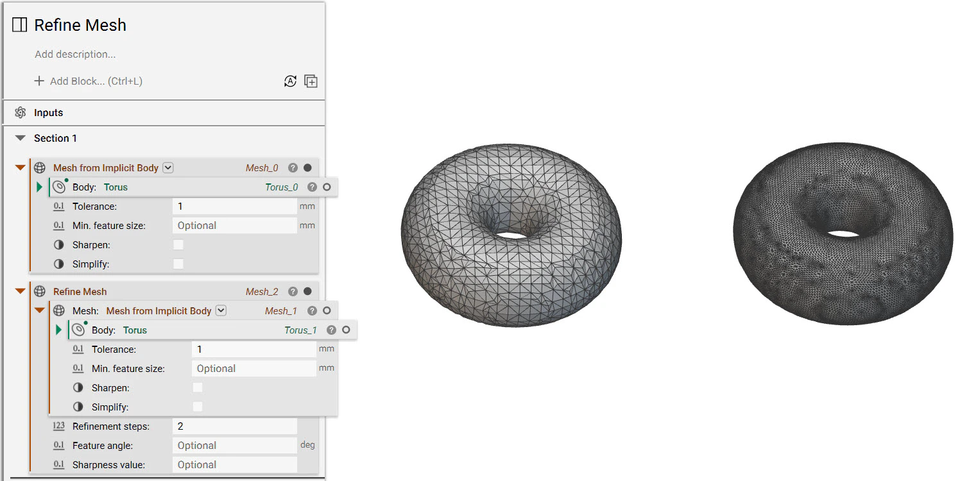Collapse the Section 1 group
980x481 pixels.
[20, 138]
